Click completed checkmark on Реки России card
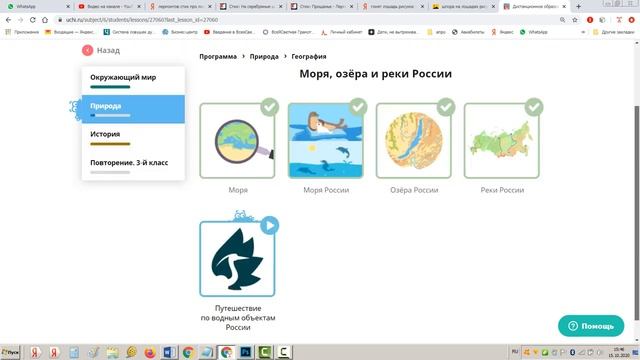Screen dimensions: 640x360 tap(534, 107)
